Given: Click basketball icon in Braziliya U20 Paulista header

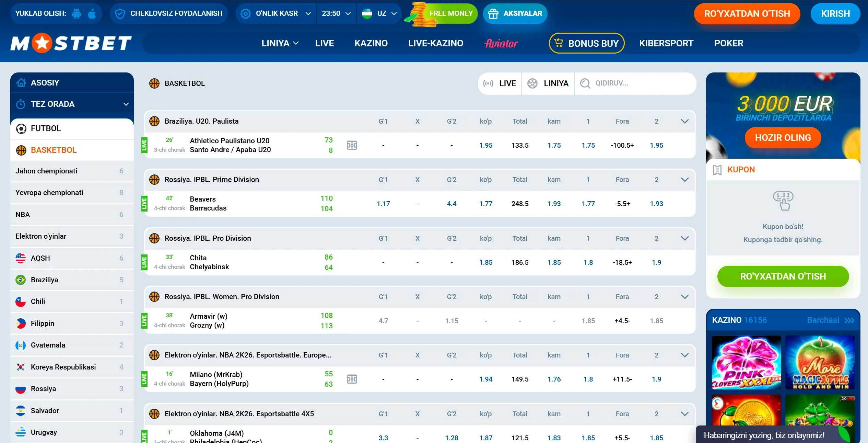Looking at the screenshot, I should coord(154,121).
